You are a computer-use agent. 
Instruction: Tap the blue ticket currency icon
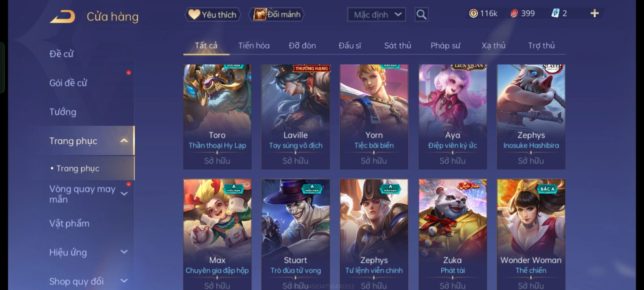[x=555, y=13]
